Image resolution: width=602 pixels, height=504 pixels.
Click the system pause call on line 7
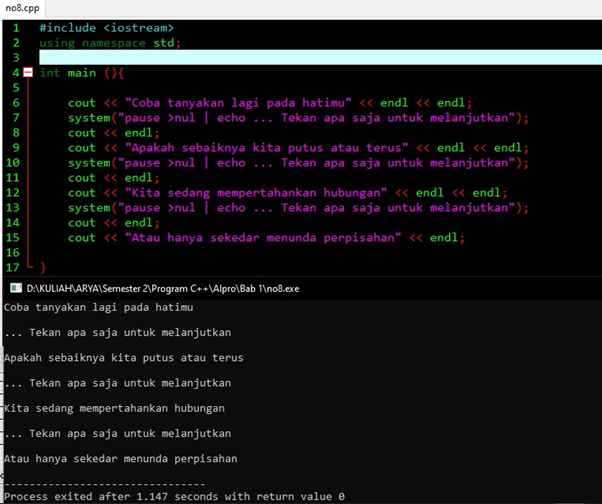tap(298, 118)
